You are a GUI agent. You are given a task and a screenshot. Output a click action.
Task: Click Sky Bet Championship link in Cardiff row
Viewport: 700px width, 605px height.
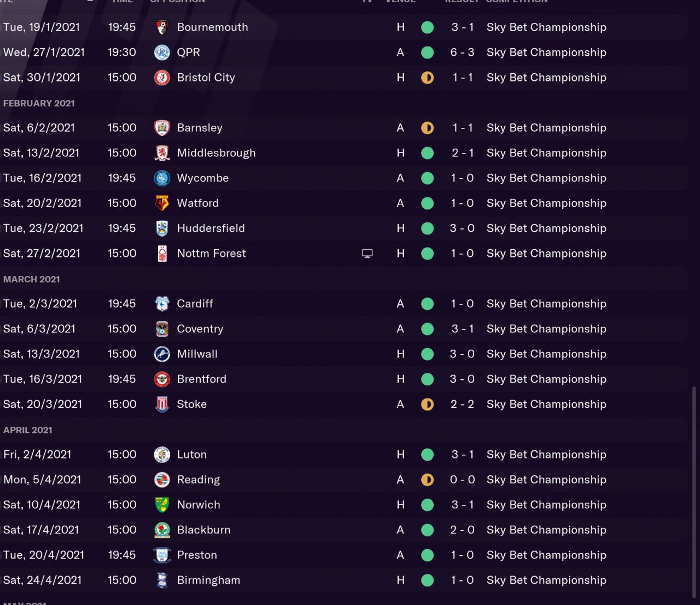[x=546, y=304]
